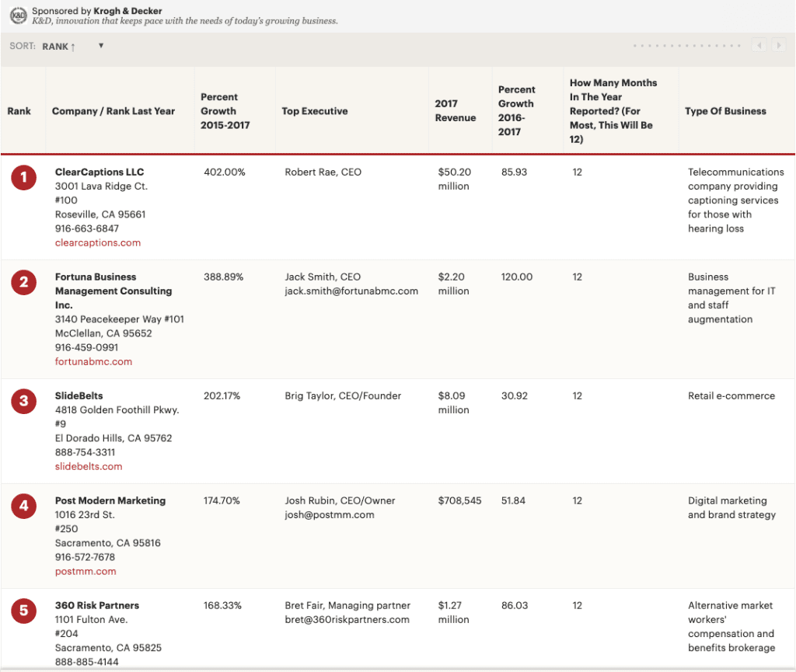The width and height of the screenshot is (796, 672).
Task: Click the 120.00 growth value
Action: pyautogui.click(x=517, y=277)
